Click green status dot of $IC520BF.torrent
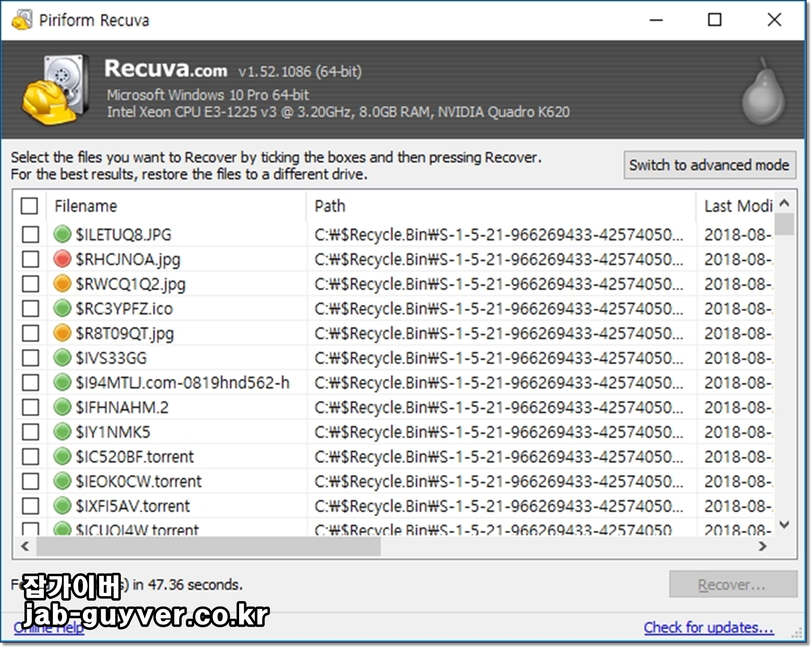The image size is (812, 648). click(62, 456)
